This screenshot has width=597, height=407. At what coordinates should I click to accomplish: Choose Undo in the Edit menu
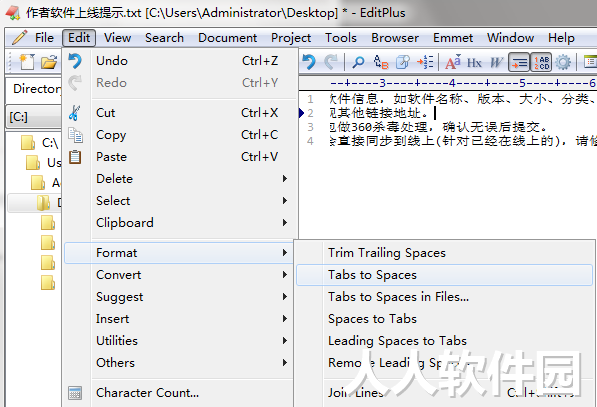[180, 61]
